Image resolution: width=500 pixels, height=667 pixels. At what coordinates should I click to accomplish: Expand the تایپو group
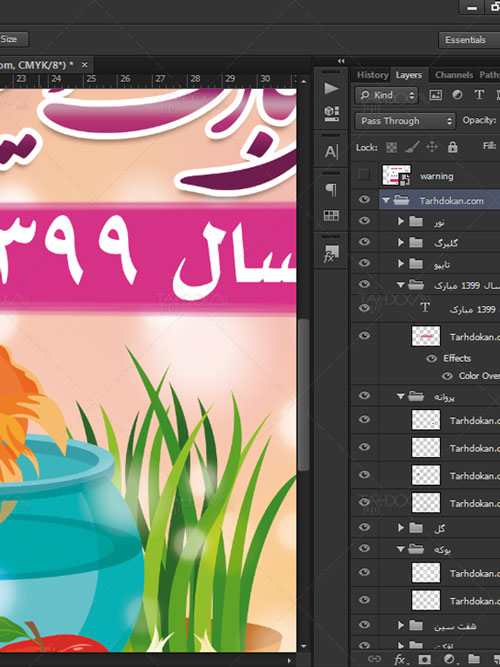click(x=400, y=264)
